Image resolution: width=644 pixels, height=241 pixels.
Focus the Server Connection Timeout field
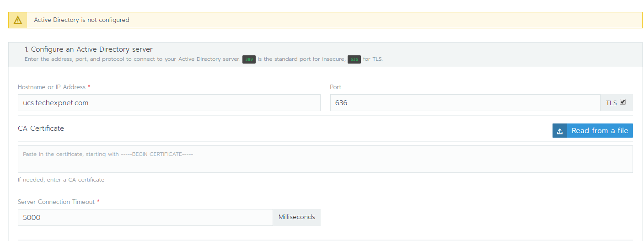coord(145,218)
